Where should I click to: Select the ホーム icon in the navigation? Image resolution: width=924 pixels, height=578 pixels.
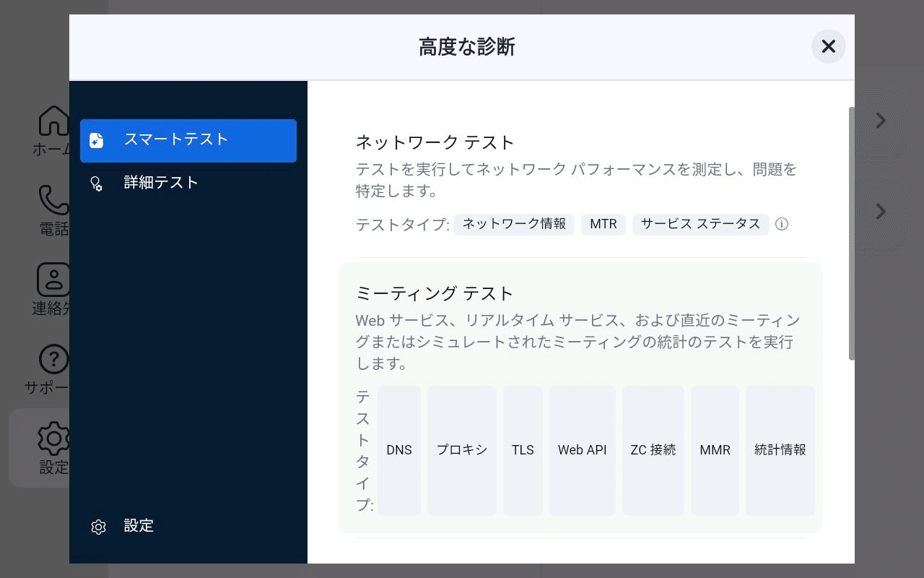tap(53, 121)
